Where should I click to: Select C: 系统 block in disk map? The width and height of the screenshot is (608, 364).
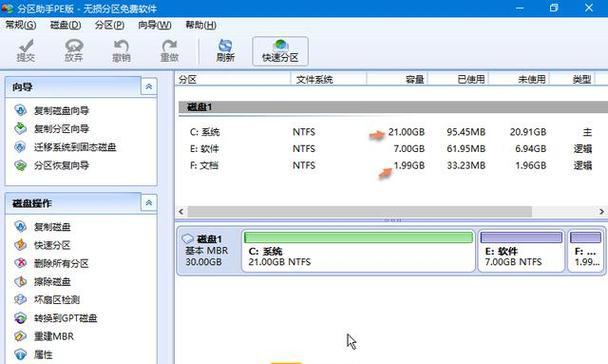[358, 251]
